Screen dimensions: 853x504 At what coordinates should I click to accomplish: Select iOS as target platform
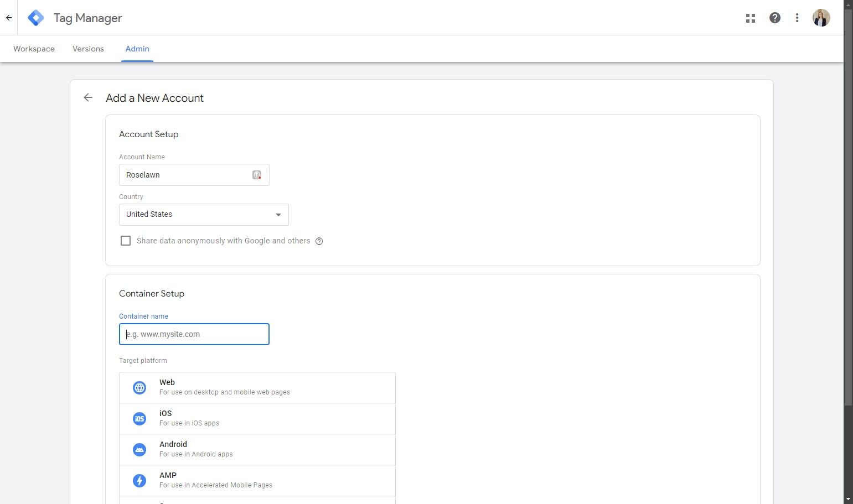pos(257,419)
